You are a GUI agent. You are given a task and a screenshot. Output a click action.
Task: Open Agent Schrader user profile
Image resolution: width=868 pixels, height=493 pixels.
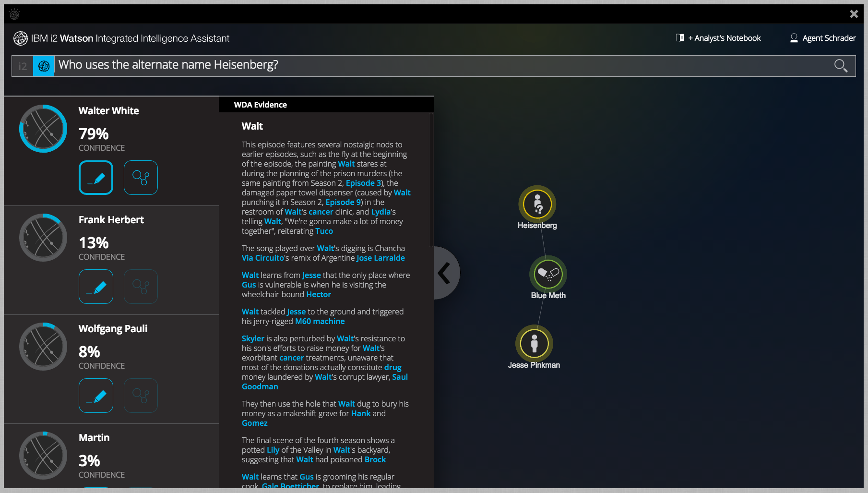(823, 38)
